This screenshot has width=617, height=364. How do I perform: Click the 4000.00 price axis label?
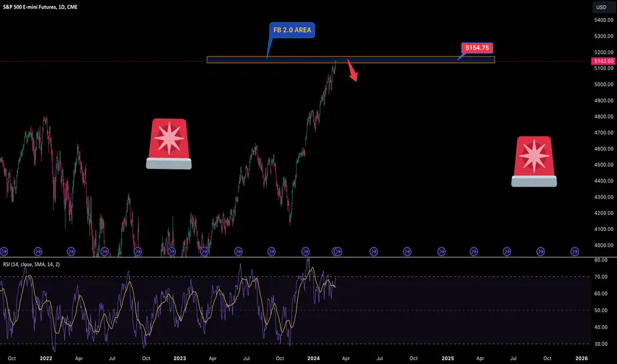click(x=604, y=245)
